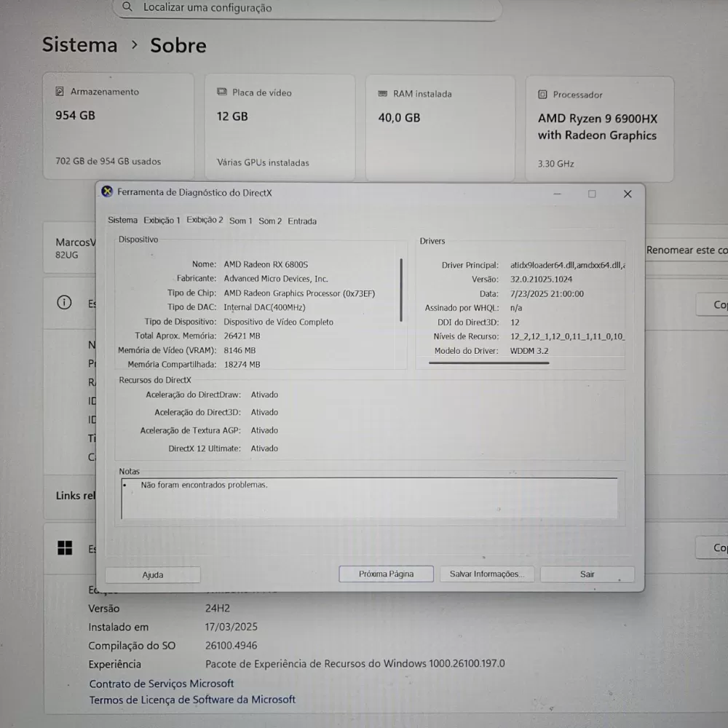Click the Ajuda button
728x728 pixels.
tap(153, 575)
